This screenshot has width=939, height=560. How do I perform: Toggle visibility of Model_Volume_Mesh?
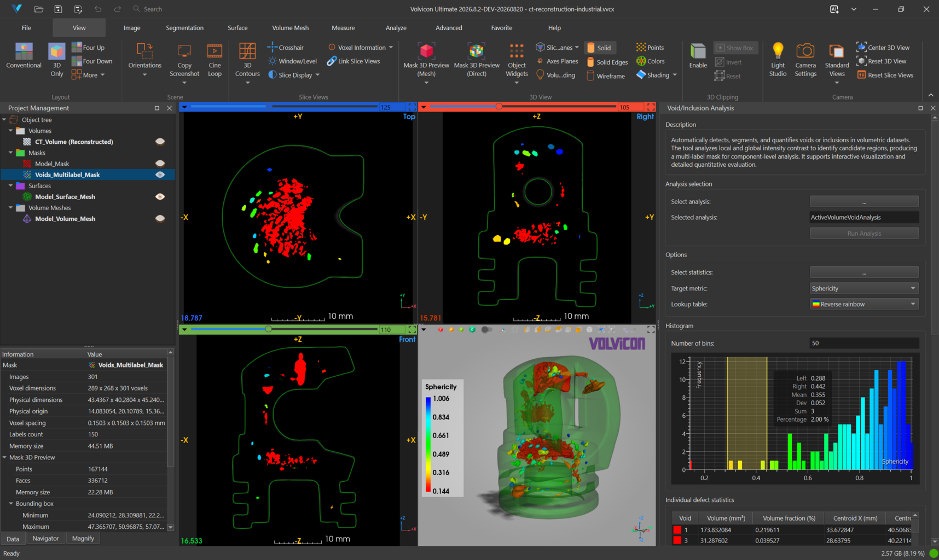[x=160, y=218]
